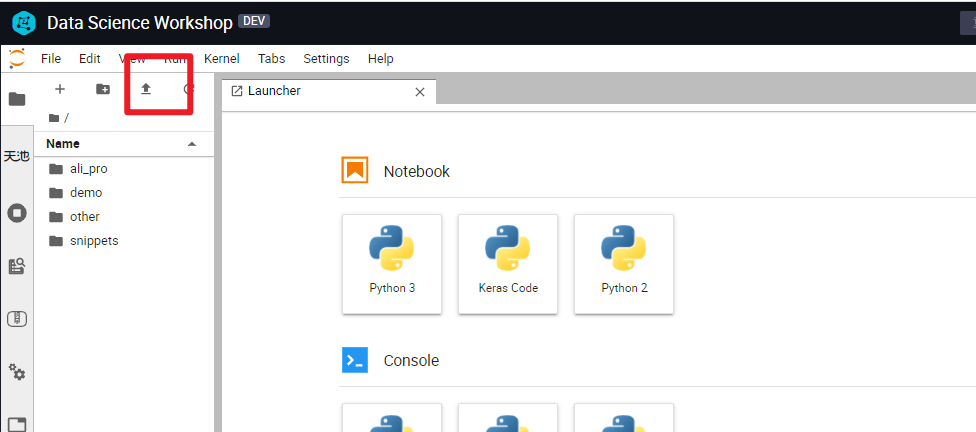Click the Data Science Workshop logo icon

[x=24, y=23]
